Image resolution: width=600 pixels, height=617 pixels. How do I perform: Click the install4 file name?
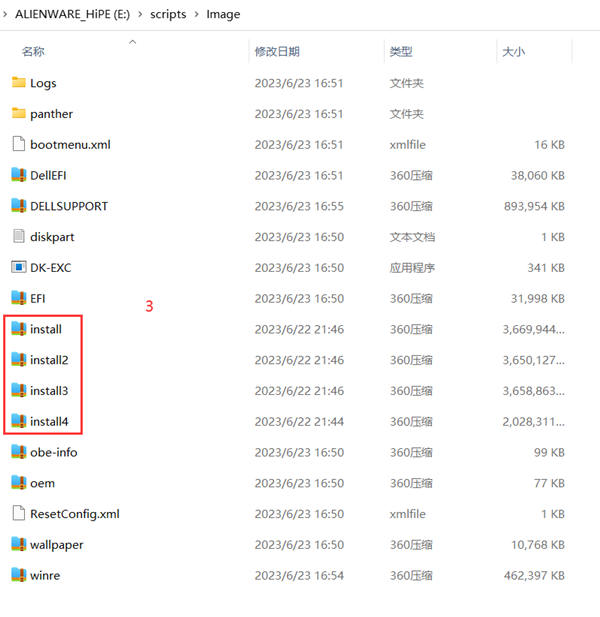coord(49,421)
